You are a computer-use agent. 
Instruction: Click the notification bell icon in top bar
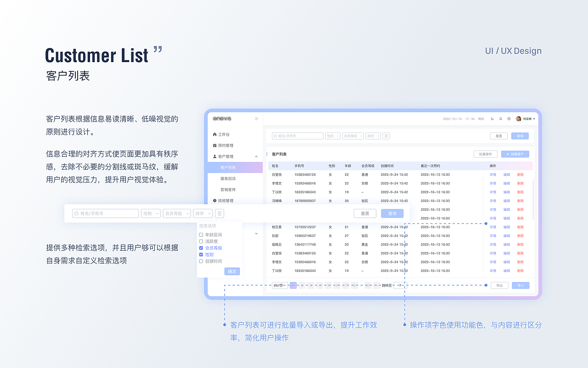501,119
